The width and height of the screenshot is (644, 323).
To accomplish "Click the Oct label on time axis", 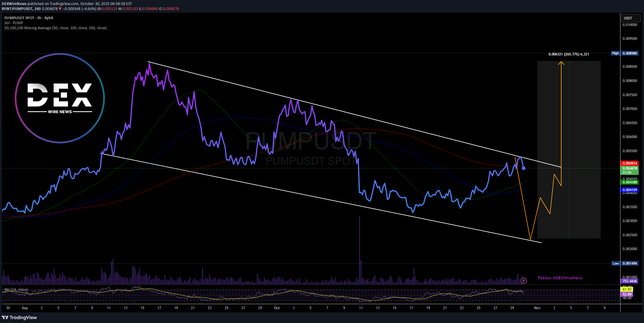I will [277, 308].
